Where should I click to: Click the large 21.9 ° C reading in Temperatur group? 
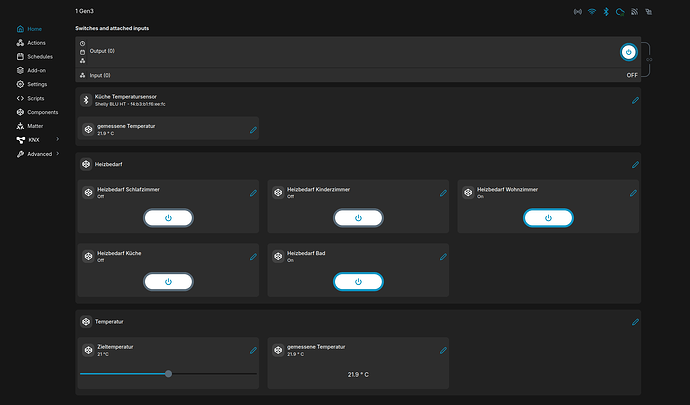[x=358, y=375]
